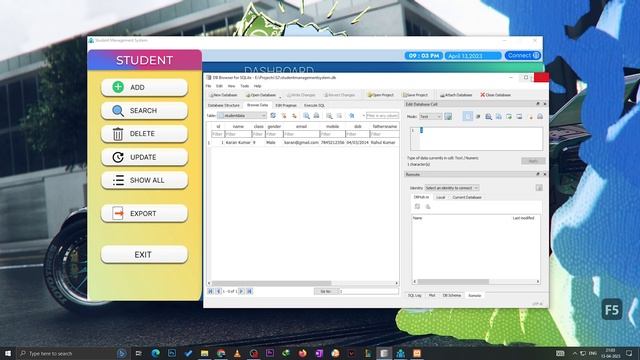Screen dimensions: 640x360
Task: Go to first record navigation button
Action: pyautogui.click(x=211, y=291)
